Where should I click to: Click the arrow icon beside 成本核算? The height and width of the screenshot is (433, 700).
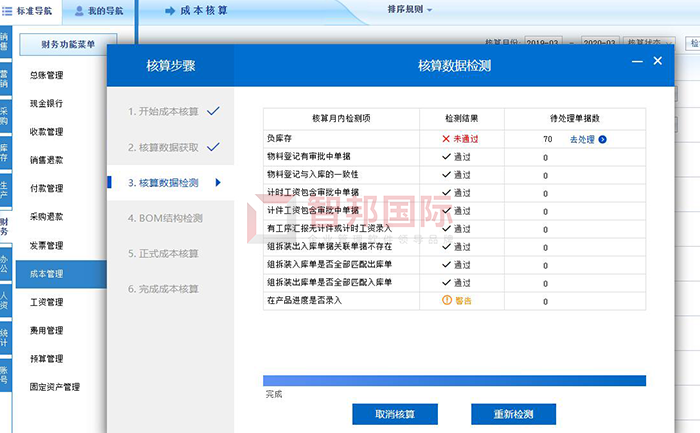coord(170,11)
